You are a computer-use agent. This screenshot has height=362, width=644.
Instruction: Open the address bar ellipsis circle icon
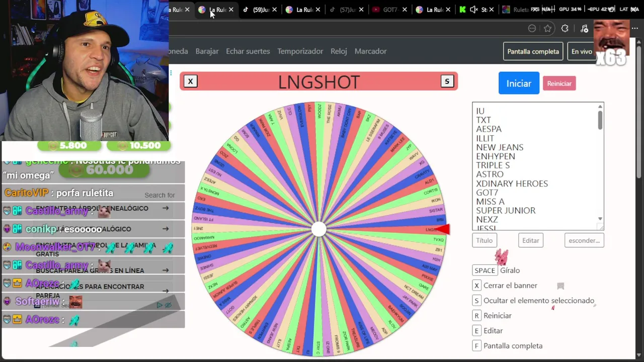pos(532,29)
